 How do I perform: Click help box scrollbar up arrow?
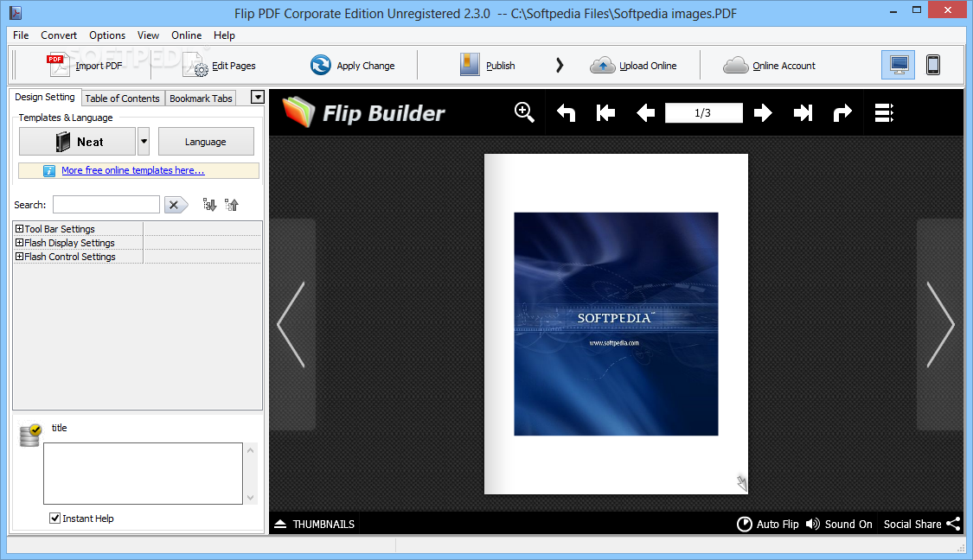tap(251, 450)
